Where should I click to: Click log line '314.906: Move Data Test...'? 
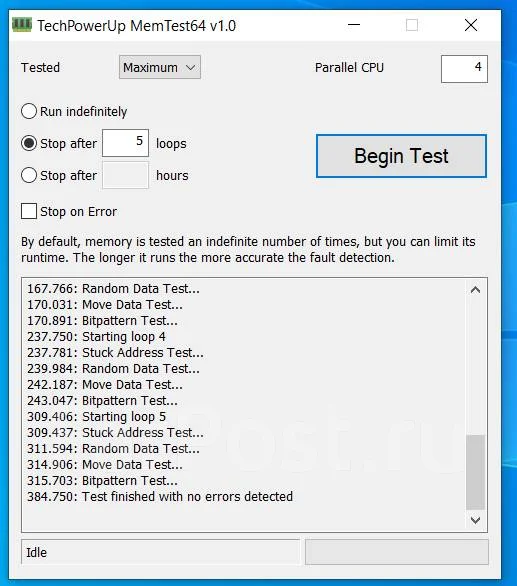[105, 465]
